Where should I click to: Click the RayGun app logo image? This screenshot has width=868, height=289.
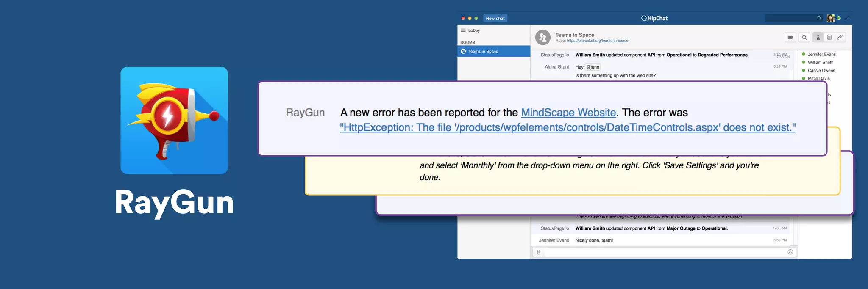coord(174,120)
